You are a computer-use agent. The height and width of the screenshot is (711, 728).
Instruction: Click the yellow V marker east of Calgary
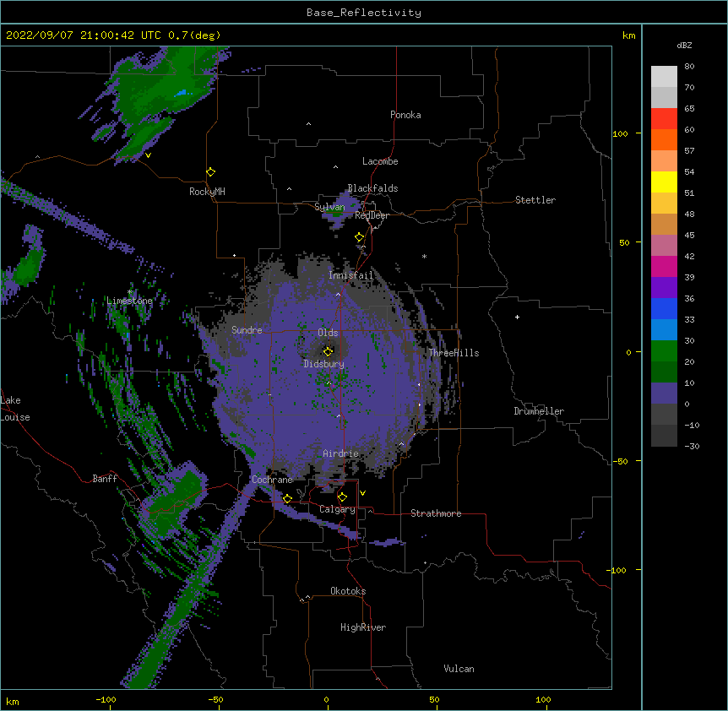point(362,493)
